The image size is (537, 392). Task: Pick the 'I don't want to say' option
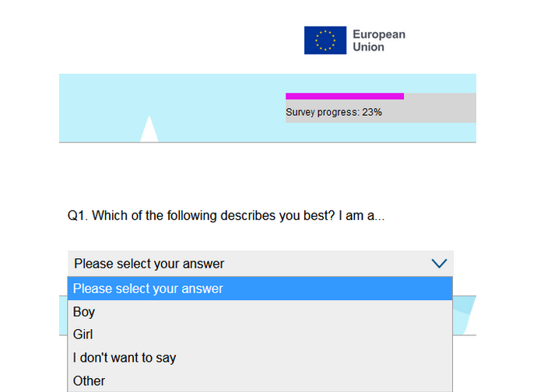(125, 358)
